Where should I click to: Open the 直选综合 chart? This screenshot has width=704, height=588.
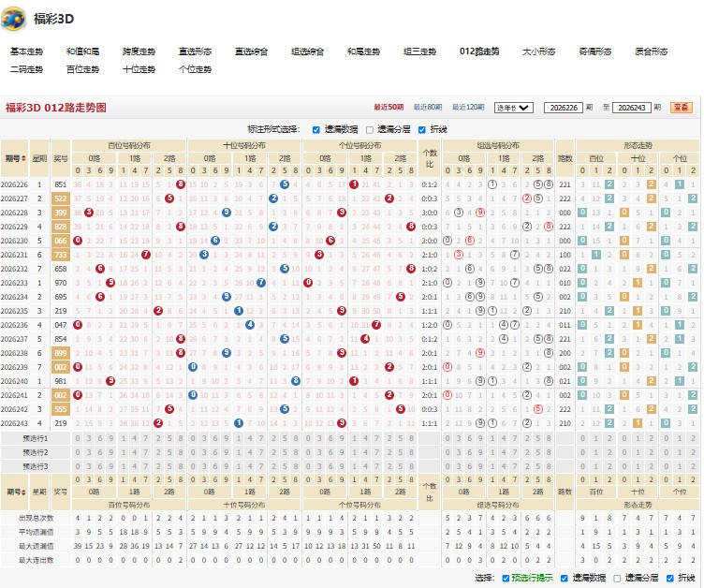click(251, 51)
